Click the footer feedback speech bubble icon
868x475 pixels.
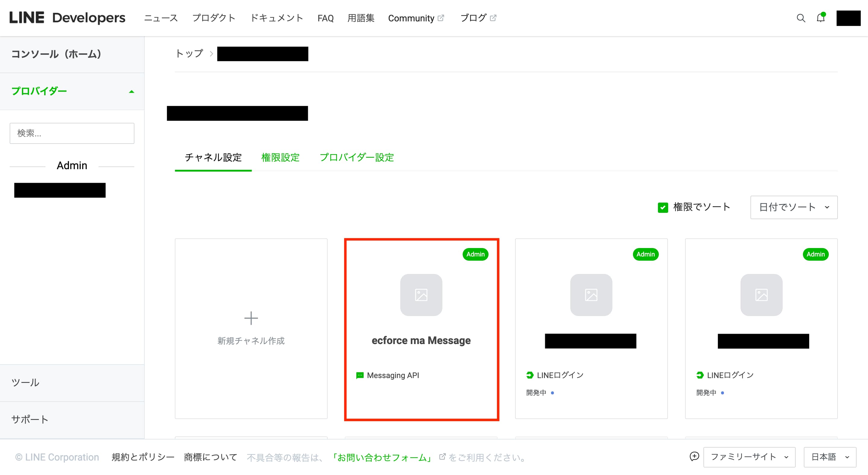point(694,456)
